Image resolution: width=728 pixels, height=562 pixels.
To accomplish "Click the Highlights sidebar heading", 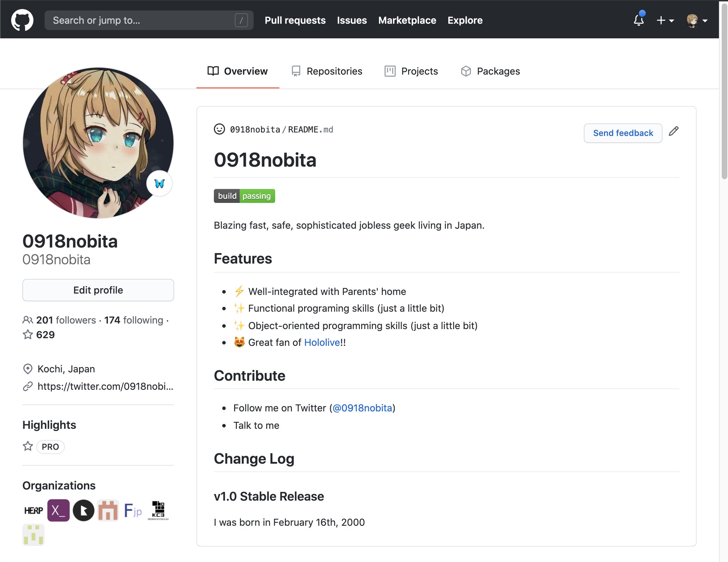I will point(49,425).
